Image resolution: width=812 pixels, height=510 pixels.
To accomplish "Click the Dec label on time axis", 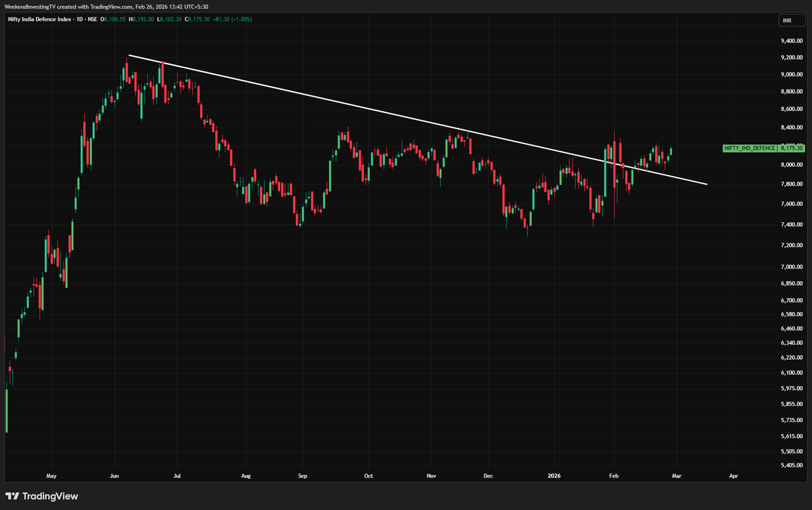I will tap(487, 476).
